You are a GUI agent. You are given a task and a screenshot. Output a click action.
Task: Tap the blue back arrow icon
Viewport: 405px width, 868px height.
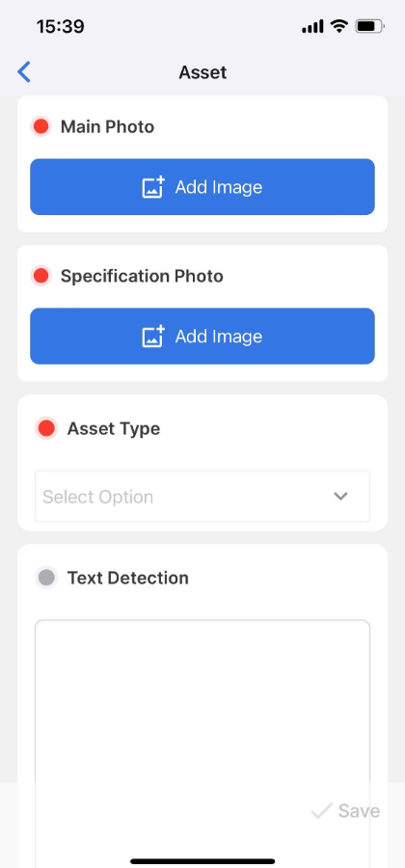click(24, 72)
